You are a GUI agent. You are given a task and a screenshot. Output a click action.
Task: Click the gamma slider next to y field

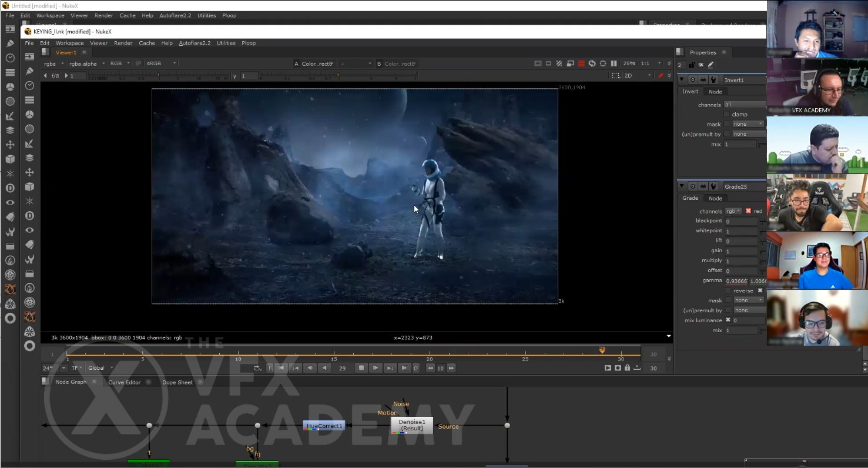(338, 76)
